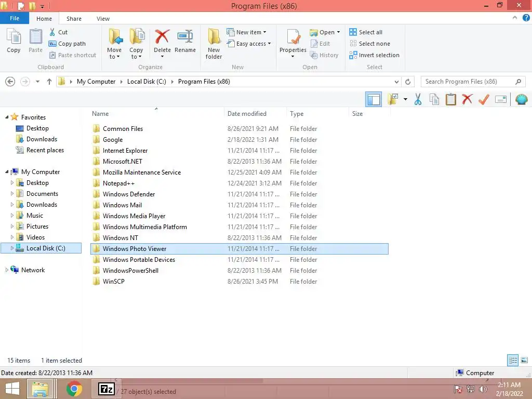Click the rename icon in lower toolbar

[x=501, y=99]
